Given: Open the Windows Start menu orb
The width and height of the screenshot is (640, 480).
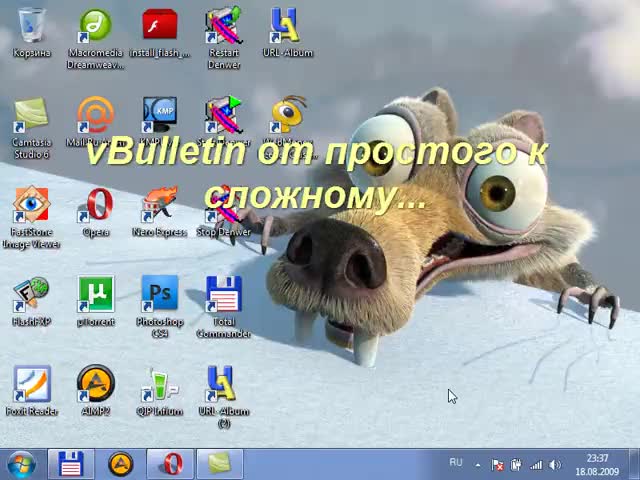Looking at the screenshot, I should (x=20, y=464).
